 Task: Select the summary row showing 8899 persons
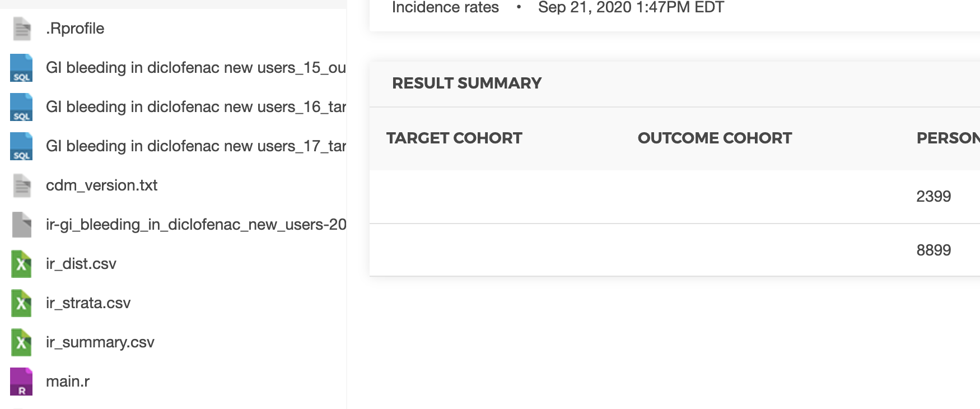pos(672,250)
